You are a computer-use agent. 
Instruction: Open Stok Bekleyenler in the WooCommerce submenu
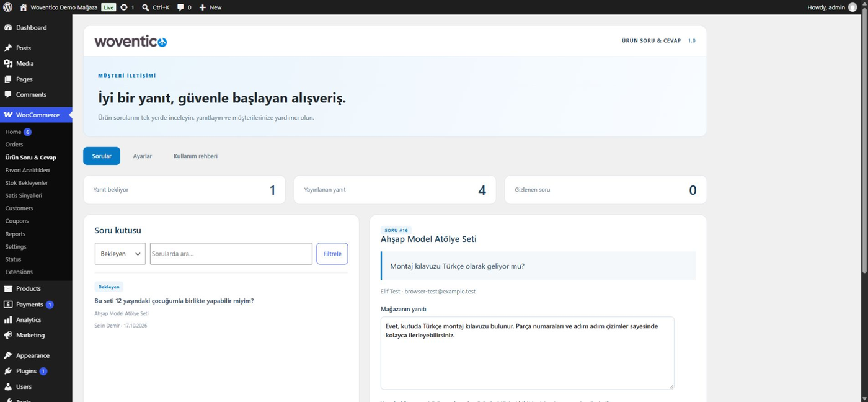[27, 183]
